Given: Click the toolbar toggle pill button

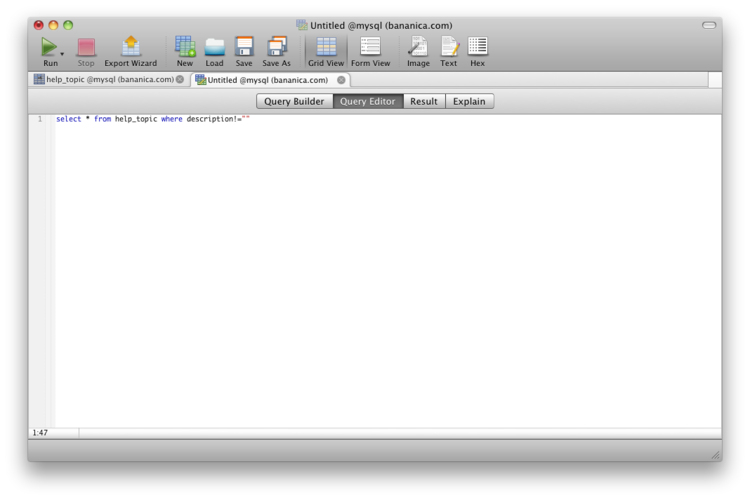Looking at the screenshot, I should tap(709, 25).
